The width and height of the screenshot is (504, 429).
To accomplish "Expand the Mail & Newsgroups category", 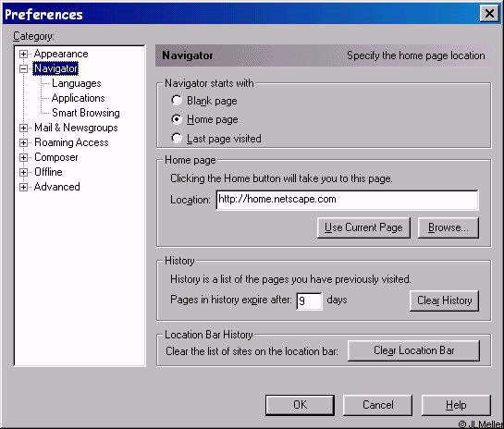I will coord(23,128).
